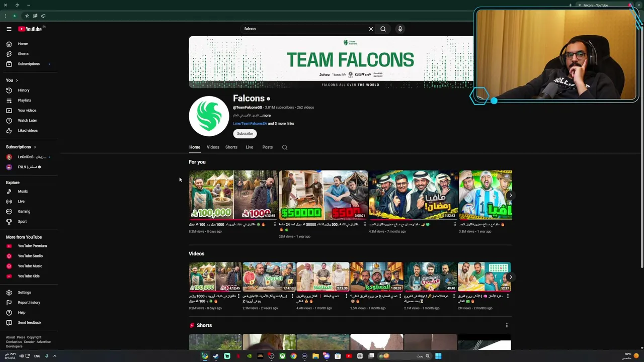Switch to the Posts tab

(268, 147)
